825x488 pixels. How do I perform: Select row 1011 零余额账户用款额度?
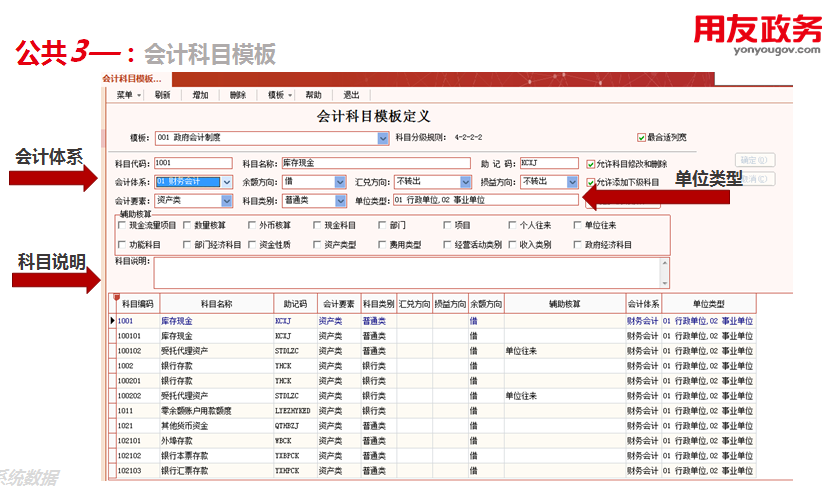432,411
